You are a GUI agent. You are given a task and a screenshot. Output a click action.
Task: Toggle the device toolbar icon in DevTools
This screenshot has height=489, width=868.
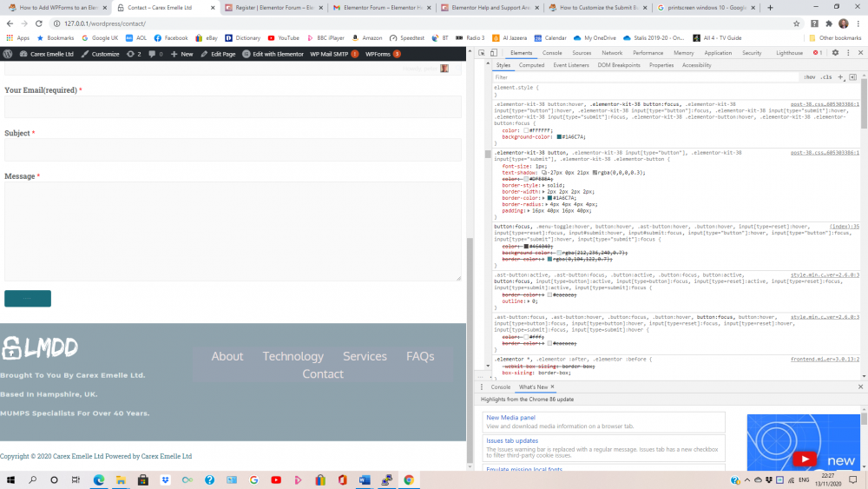(494, 53)
